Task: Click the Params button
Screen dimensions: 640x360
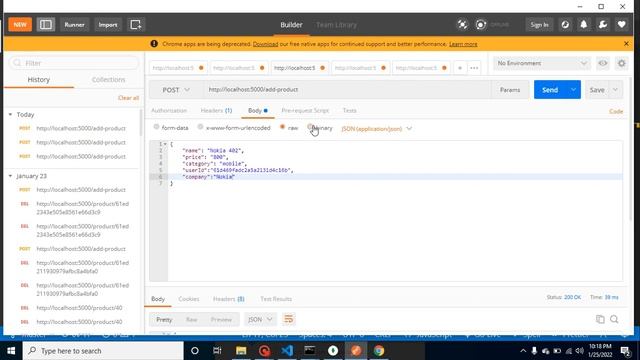Action: pos(510,90)
